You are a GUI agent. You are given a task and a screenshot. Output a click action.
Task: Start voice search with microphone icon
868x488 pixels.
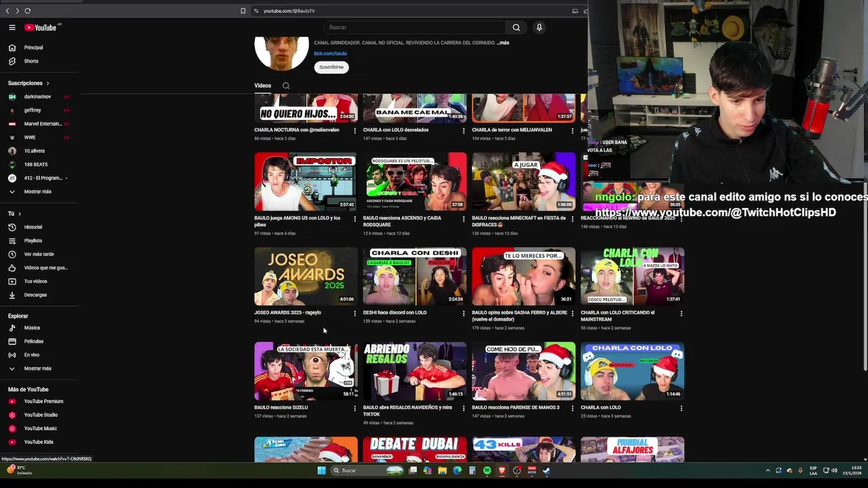539,27
